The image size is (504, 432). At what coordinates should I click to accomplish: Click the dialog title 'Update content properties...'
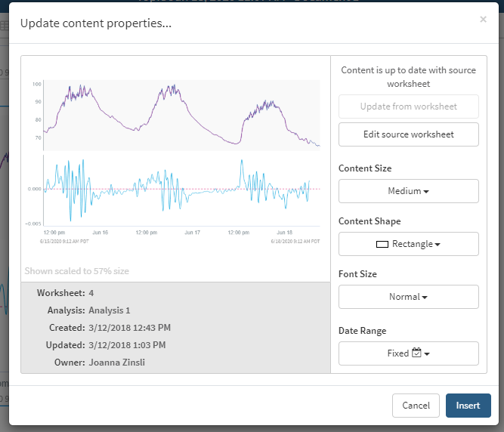click(x=96, y=23)
